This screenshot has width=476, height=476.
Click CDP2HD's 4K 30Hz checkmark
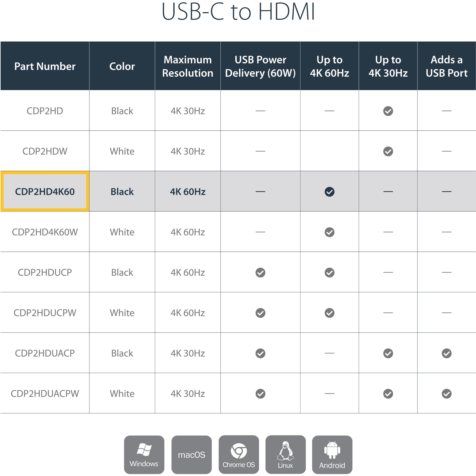tap(388, 111)
